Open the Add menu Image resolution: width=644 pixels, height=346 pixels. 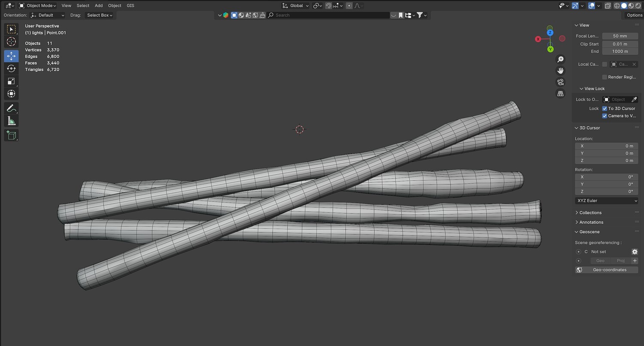point(99,6)
